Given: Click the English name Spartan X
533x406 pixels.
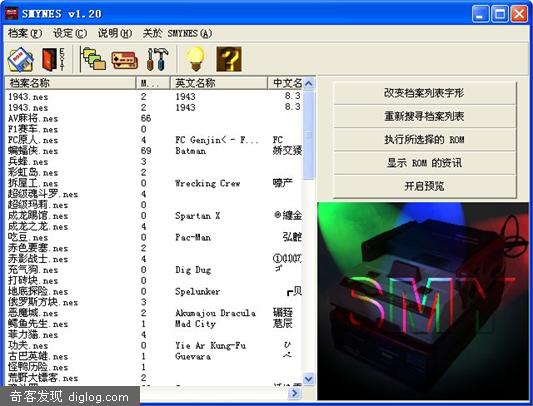Looking at the screenshot, I should 197,216.
